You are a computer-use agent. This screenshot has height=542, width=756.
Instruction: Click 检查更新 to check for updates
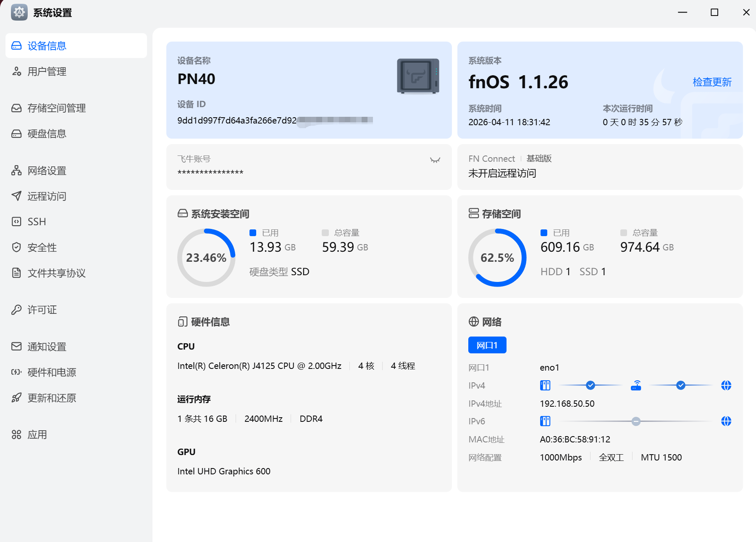click(x=712, y=82)
